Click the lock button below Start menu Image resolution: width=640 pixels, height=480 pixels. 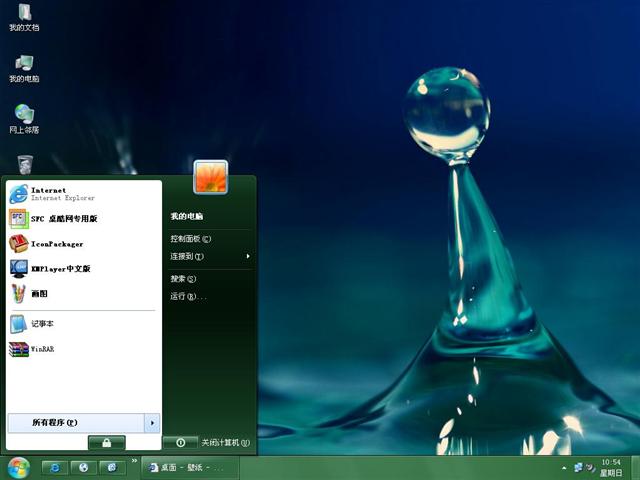click(x=106, y=442)
